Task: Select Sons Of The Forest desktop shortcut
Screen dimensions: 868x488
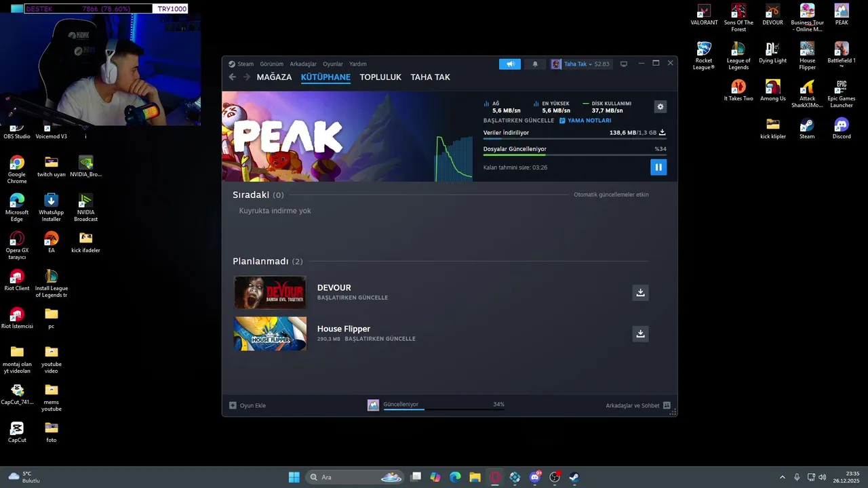Action: pos(738,18)
